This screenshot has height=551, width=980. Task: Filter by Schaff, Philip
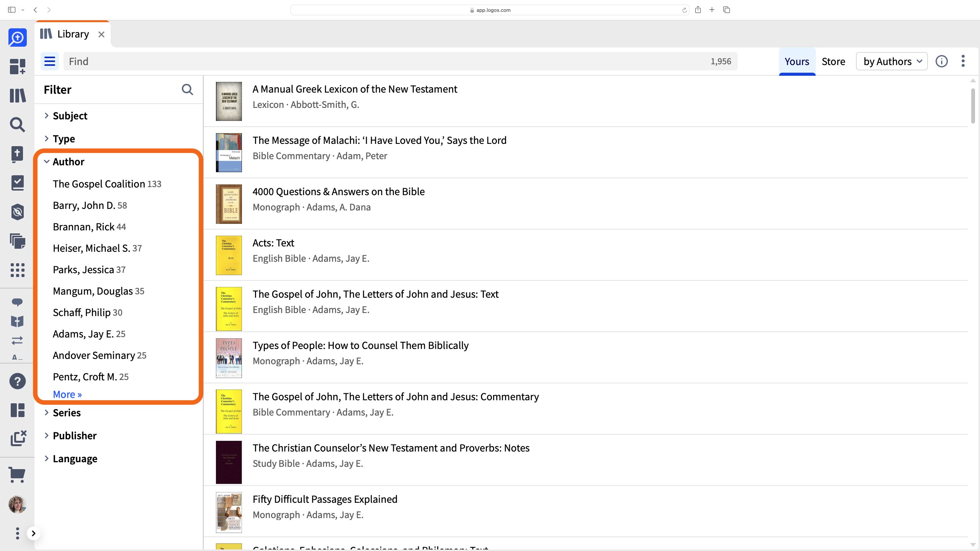pos(87,313)
